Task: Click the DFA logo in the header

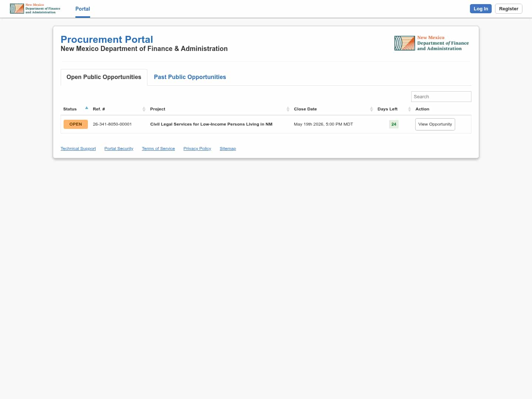Action: (x=35, y=8)
